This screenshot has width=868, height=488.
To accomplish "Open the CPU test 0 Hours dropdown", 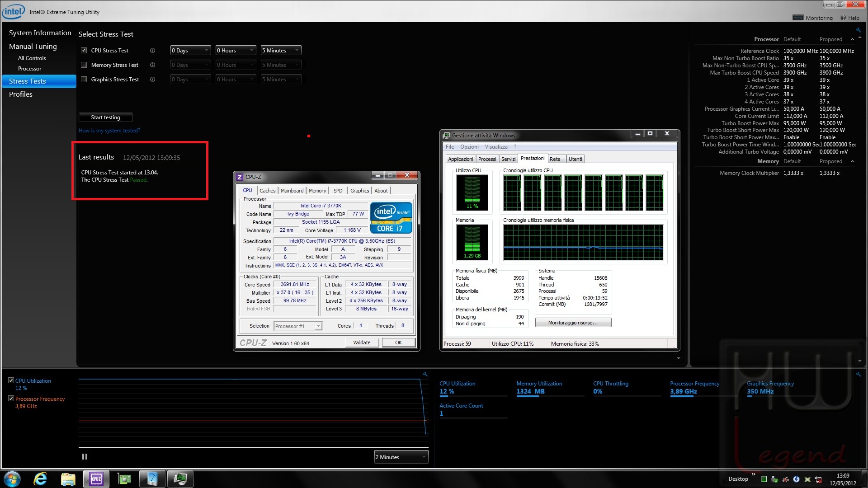I will coord(236,51).
